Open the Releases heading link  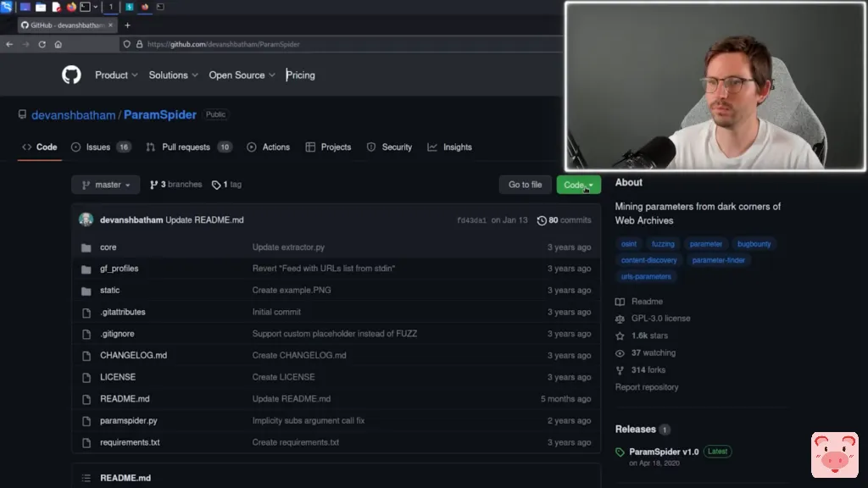tap(636, 430)
